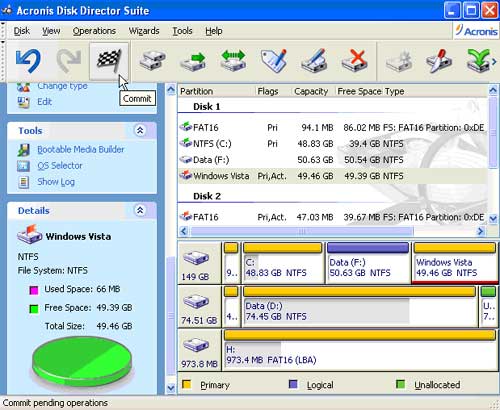
Task: Open the OS Selector link
Action: coord(60,165)
